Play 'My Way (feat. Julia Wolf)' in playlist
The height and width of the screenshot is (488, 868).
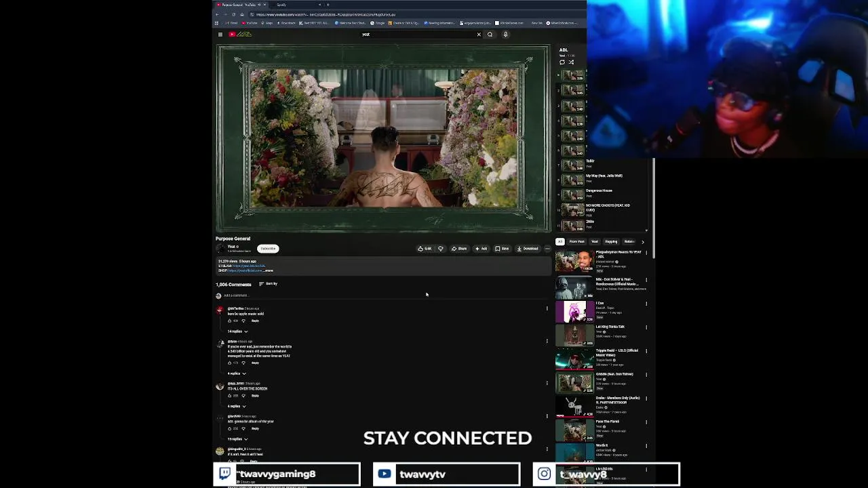click(604, 178)
